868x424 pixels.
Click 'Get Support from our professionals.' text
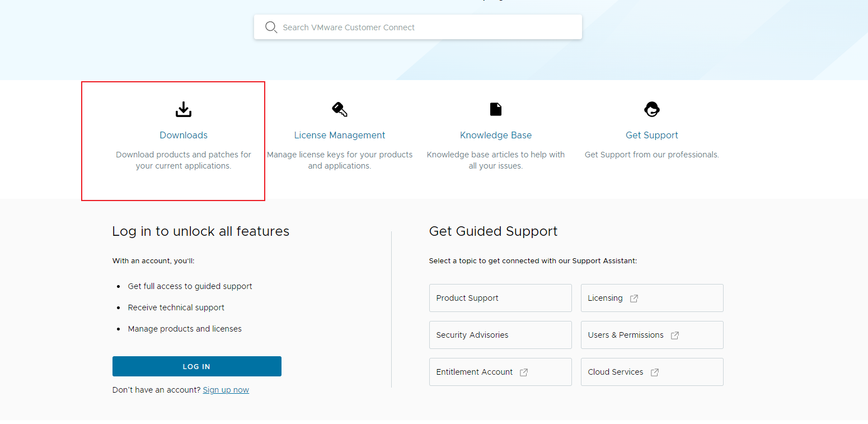point(652,155)
